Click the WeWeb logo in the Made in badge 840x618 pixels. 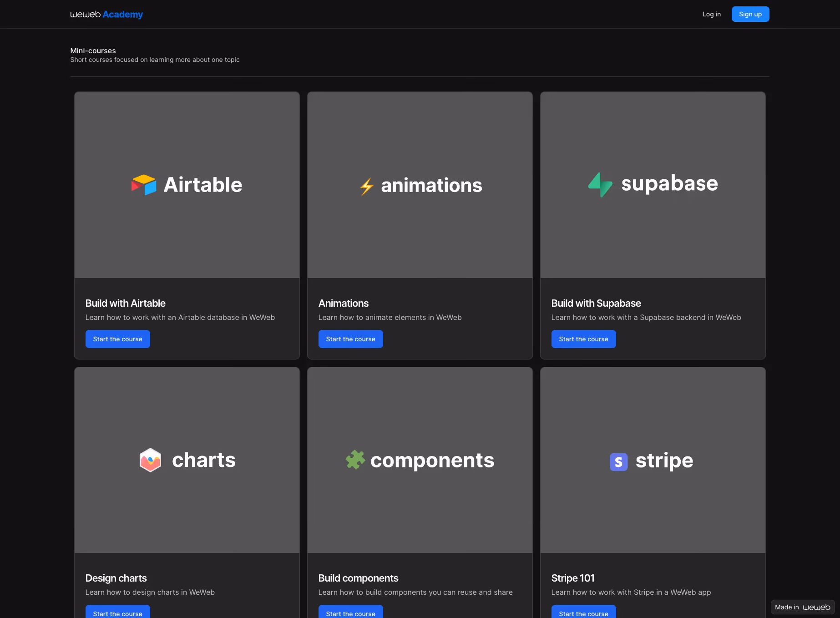pyautogui.click(x=816, y=607)
